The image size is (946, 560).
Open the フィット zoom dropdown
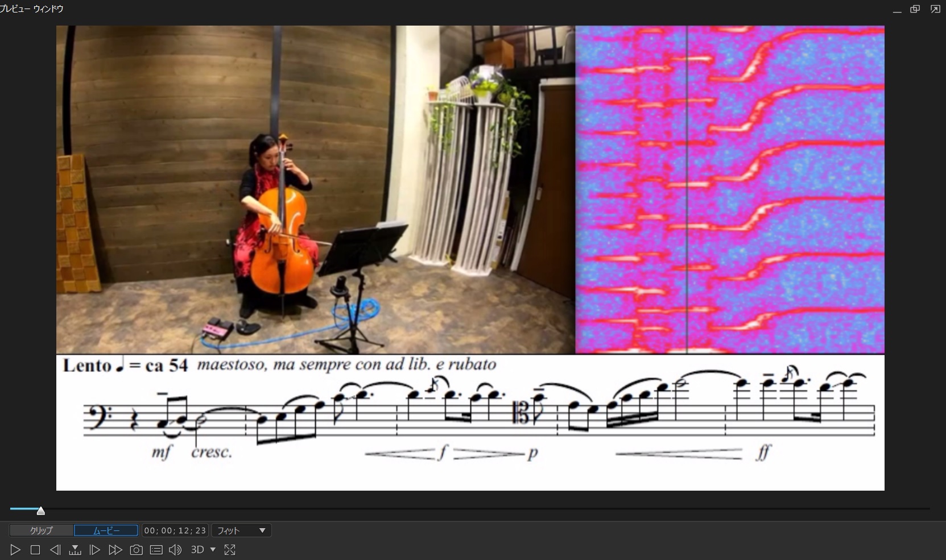pos(242,530)
